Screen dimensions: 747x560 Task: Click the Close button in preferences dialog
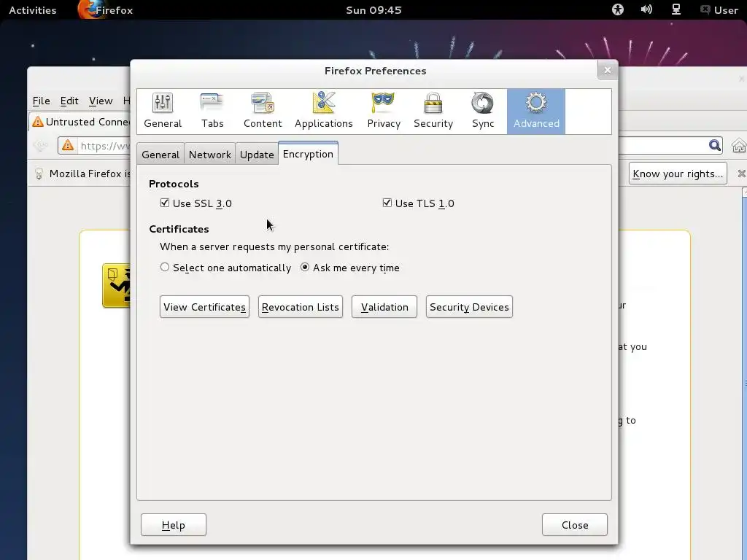(x=575, y=525)
